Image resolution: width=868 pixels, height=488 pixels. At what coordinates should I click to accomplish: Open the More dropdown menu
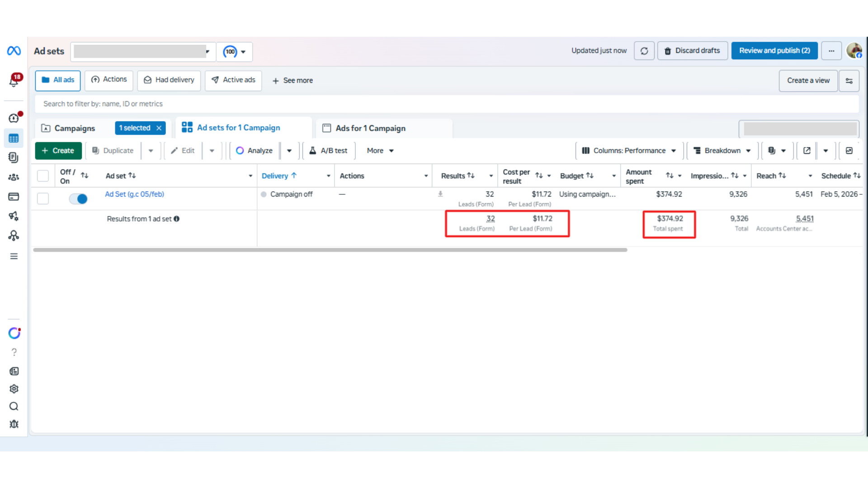(x=380, y=150)
